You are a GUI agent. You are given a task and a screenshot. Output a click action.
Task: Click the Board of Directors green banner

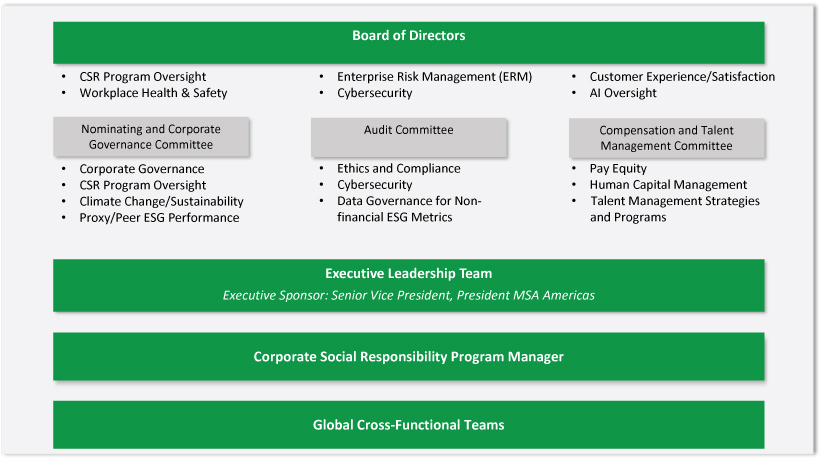[x=408, y=36]
